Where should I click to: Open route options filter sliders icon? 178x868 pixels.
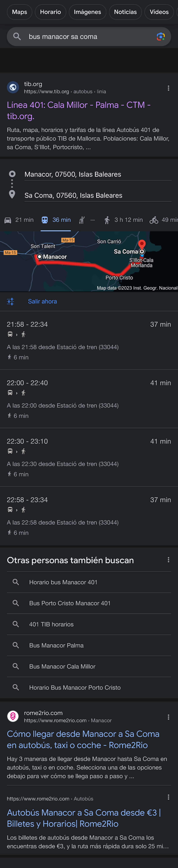point(10,302)
